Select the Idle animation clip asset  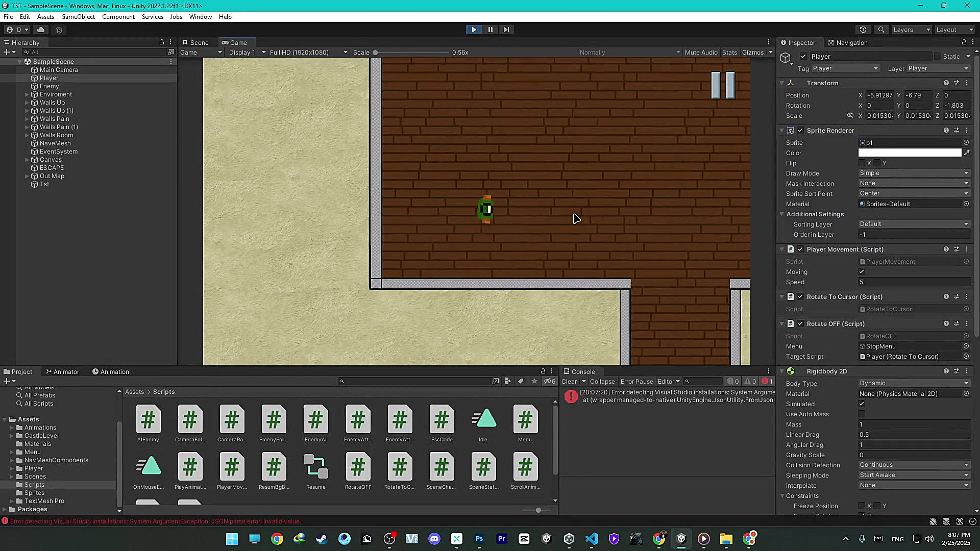pyautogui.click(x=483, y=423)
